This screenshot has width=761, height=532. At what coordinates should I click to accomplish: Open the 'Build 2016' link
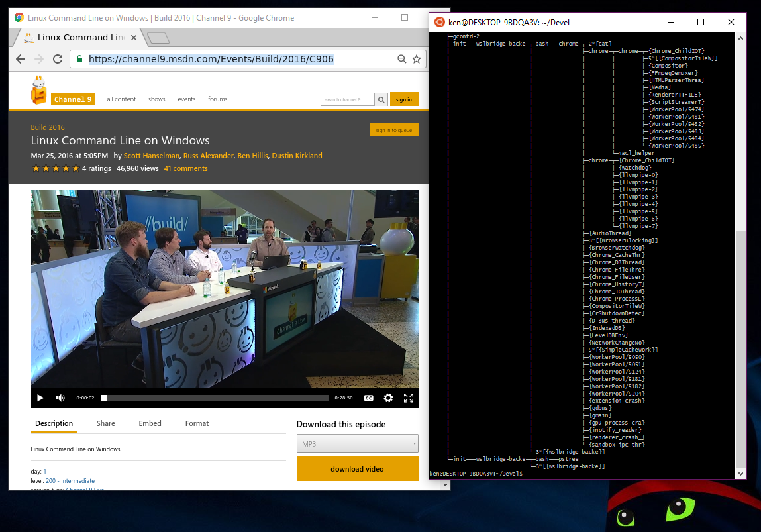point(48,127)
